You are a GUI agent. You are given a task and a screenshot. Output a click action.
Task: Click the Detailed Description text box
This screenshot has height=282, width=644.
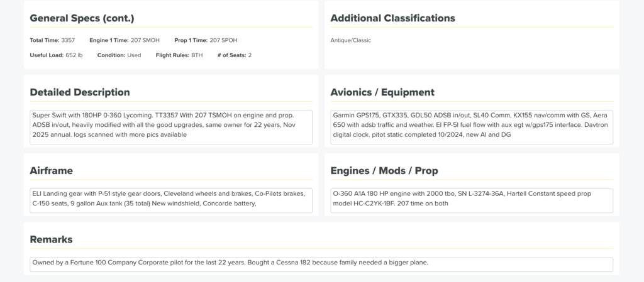(x=171, y=127)
